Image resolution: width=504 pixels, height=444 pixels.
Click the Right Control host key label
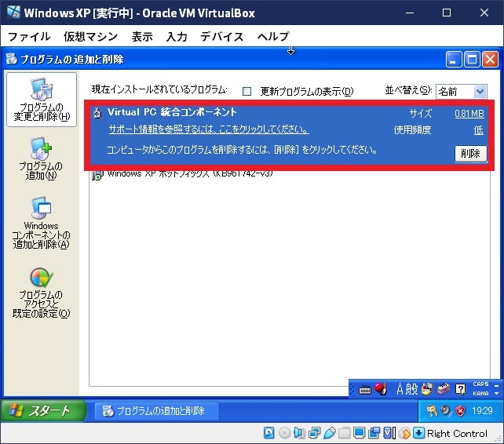457,433
